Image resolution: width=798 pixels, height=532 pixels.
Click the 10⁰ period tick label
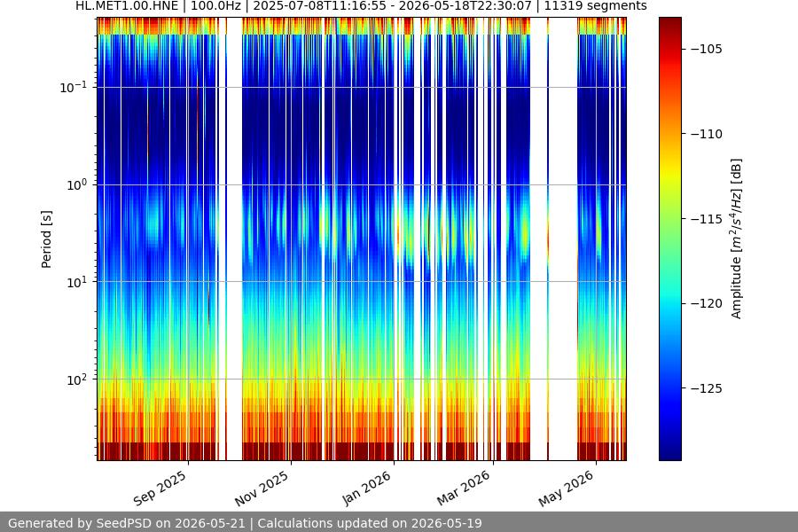point(77,184)
